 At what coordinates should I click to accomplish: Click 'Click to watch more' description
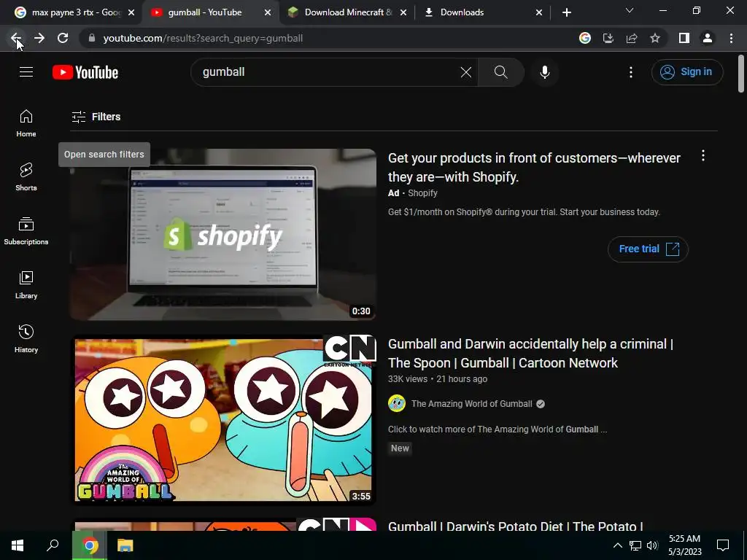(498, 429)
